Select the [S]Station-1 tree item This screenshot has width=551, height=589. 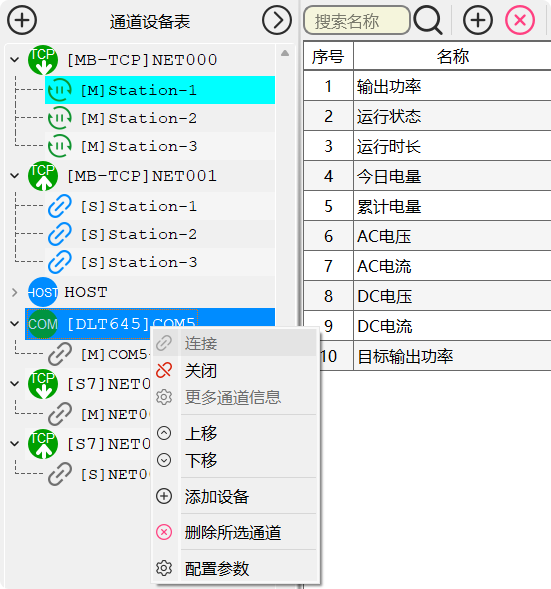coord(160,206)
